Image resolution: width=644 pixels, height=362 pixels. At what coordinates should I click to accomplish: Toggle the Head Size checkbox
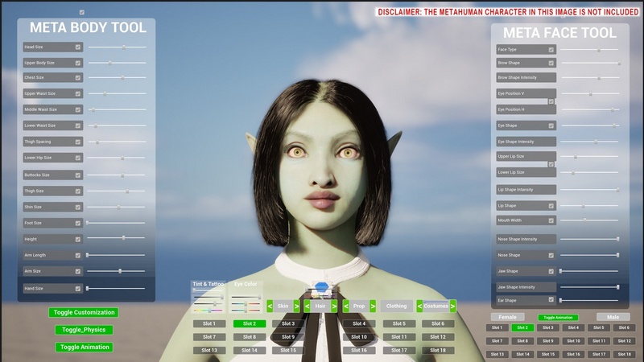(78, 47)
